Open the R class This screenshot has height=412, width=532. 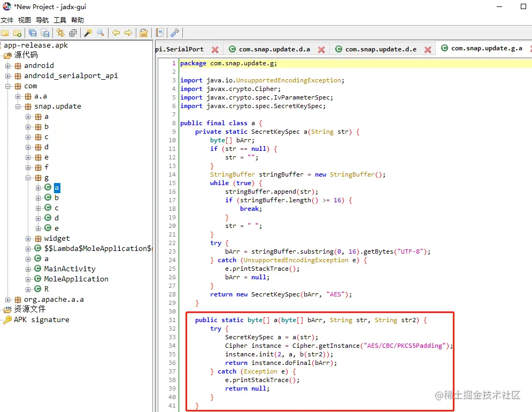click(47, 289)
